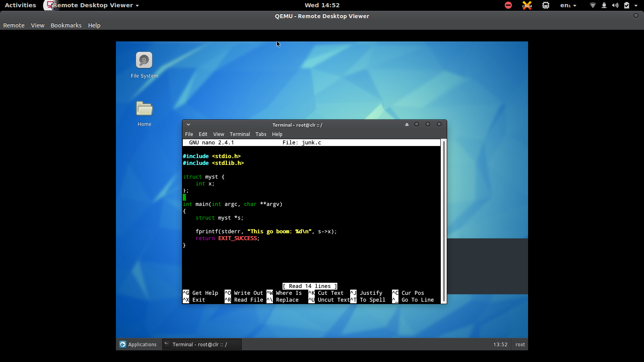Viewport: 644px width, 362px height.
Task: Click the fprintf statement line
Action: 266,232
